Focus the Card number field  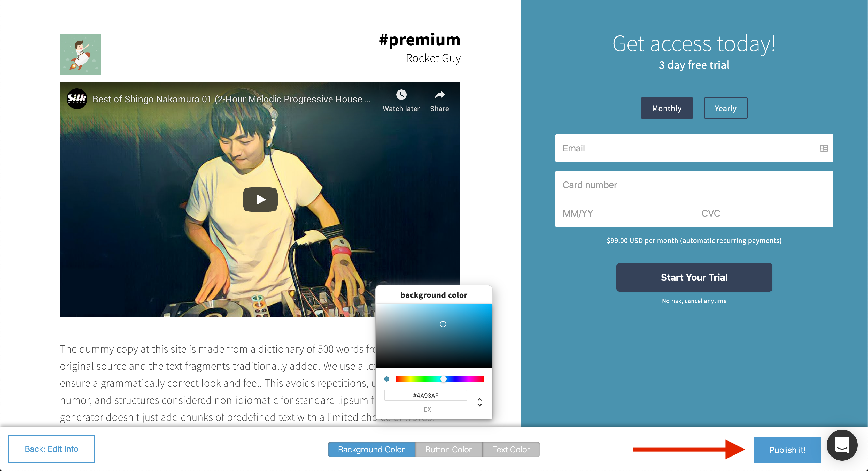pyautogui.click(x=694, y=185)
